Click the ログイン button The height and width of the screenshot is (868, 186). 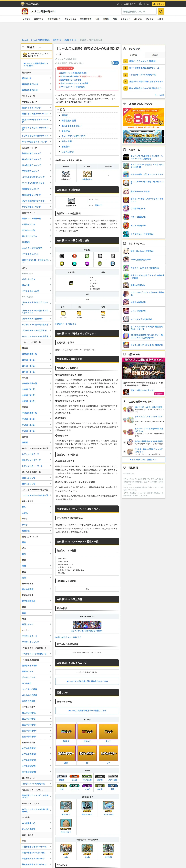point(158,4)
